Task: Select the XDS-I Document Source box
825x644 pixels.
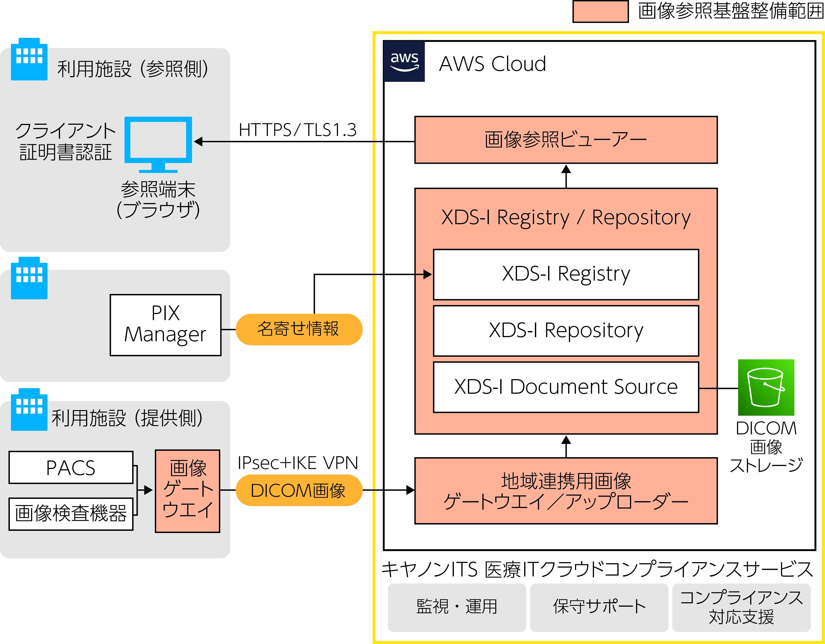Action: (565, 387)
